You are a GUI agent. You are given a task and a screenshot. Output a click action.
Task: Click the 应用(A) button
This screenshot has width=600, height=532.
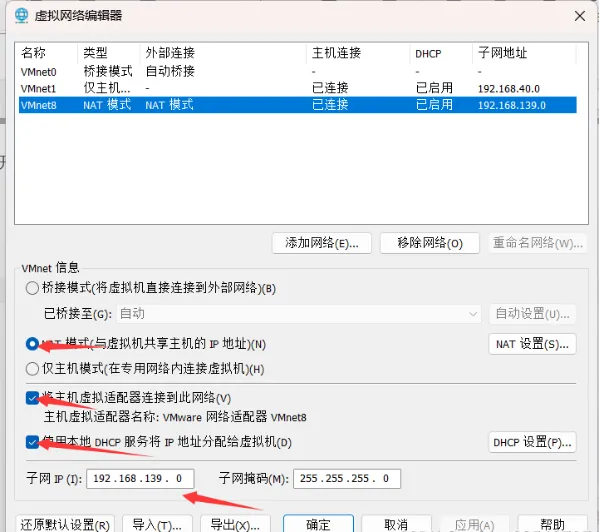click(474, 524)
